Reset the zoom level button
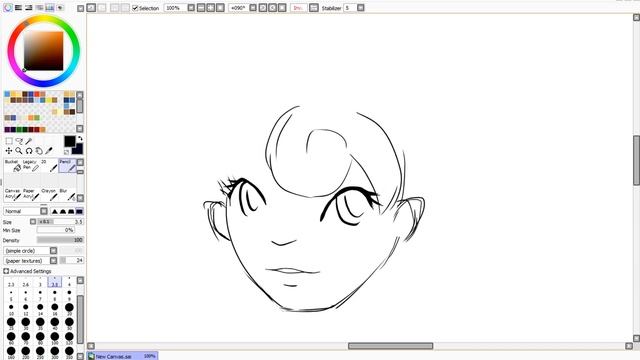 tap(220, 8)
